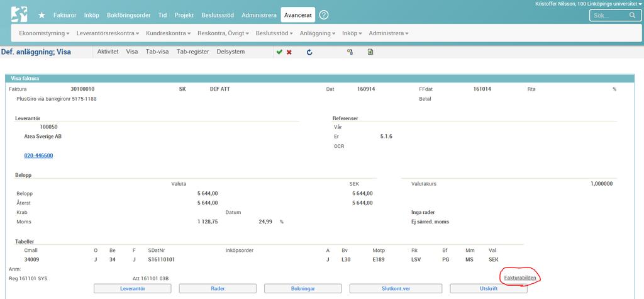The image size is (644, 299).
Task: Open the Delsystem menu
Action: 231,52
